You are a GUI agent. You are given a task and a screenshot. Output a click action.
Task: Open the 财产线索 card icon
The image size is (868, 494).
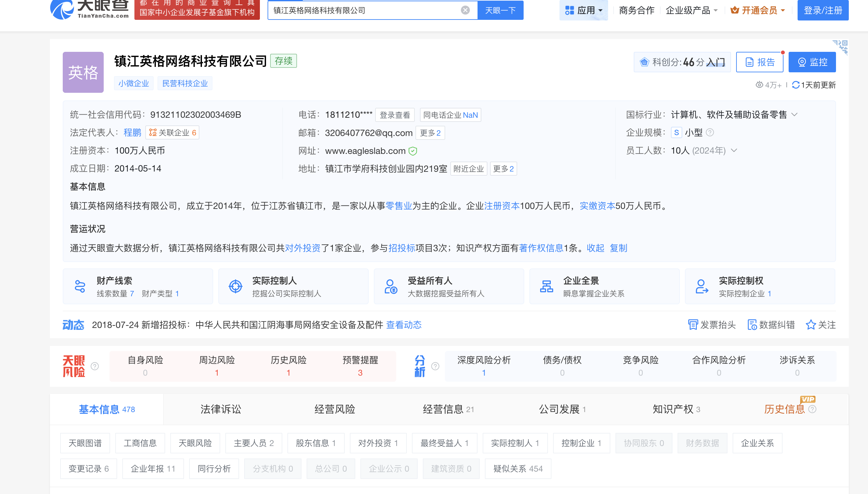tap(80, 286)
